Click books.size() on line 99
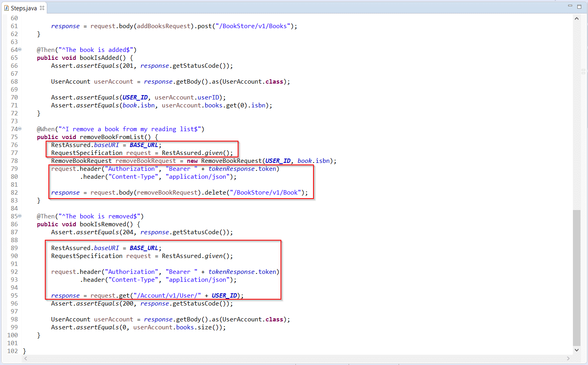 [x=198, y=327]
